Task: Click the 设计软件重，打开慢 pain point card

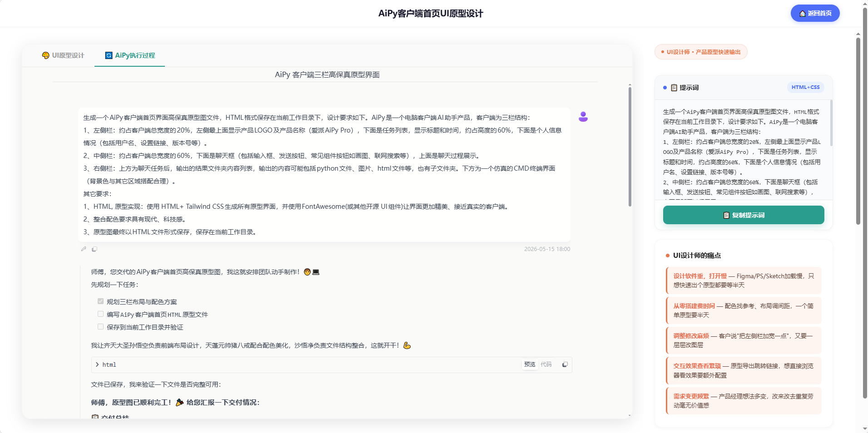Action: click(x=744, y=280)
